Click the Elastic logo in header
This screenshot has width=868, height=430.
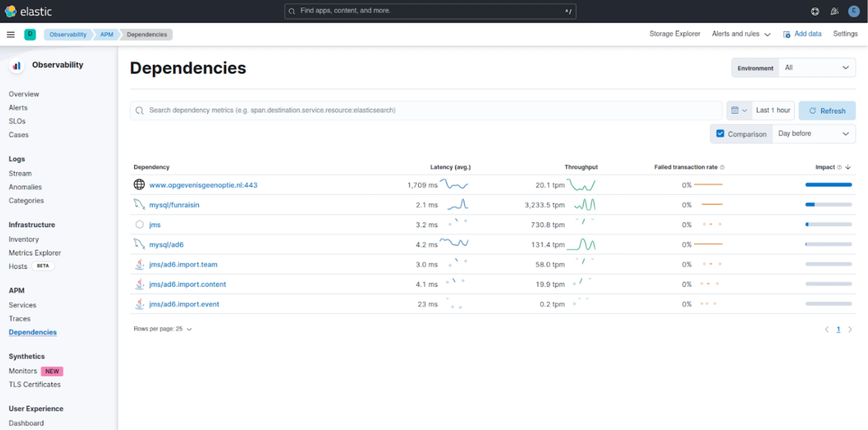tap(28, 12)
